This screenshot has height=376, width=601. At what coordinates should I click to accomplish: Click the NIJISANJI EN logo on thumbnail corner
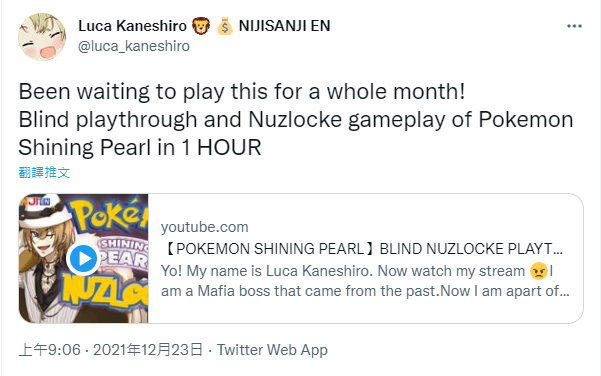tap(35, 201)
